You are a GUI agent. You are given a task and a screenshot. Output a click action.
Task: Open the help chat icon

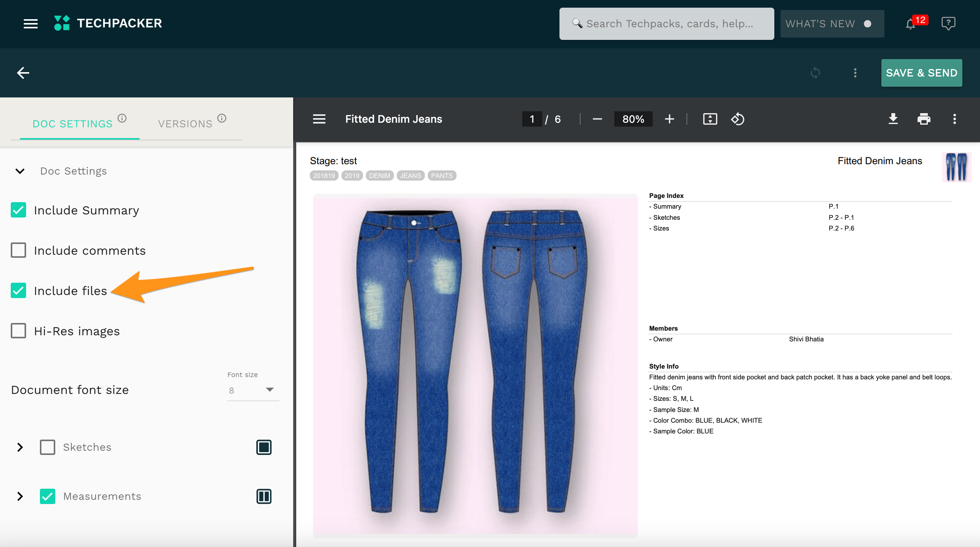(x=948, y=23)
